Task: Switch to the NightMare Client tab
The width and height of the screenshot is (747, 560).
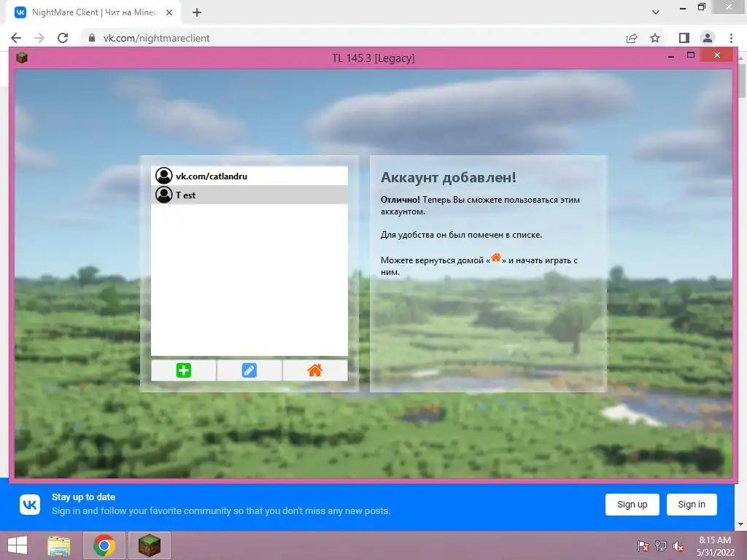Action: [94, 12]
